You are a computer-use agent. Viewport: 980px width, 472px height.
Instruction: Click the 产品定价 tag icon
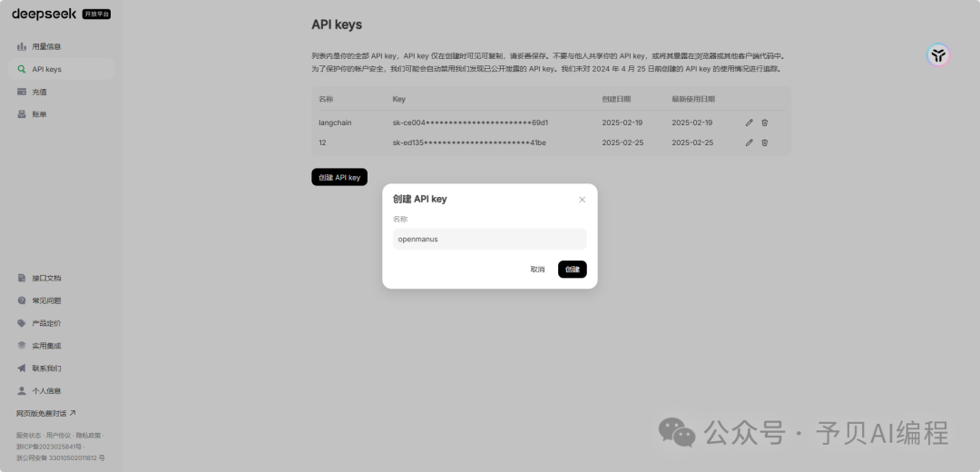click(x=21, y=323)
